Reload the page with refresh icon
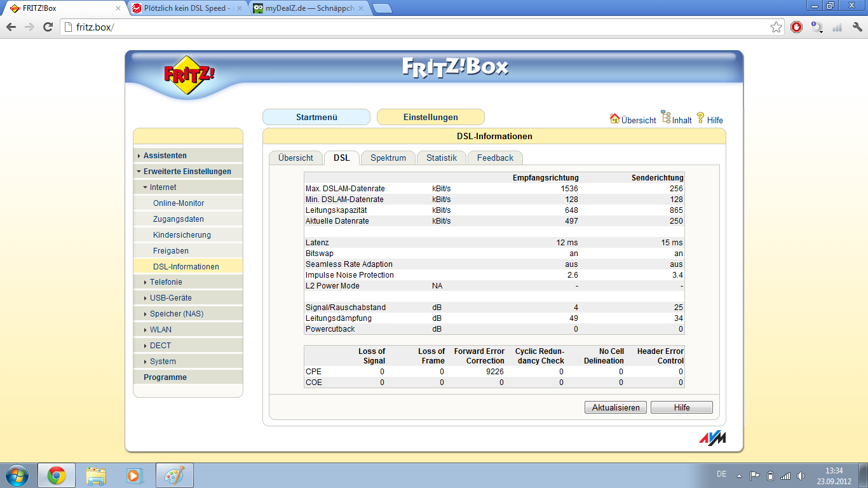 pos(48,27)
